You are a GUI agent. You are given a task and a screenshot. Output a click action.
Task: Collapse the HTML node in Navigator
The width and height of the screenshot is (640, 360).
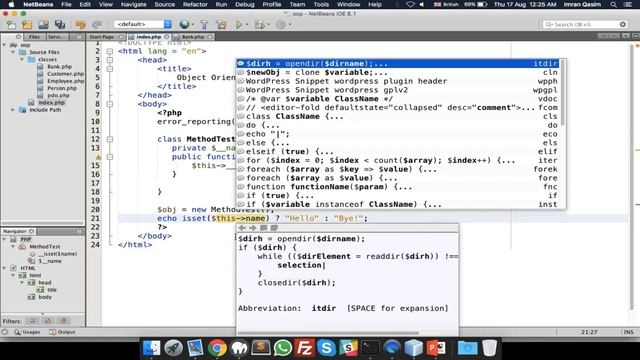coord(4,268)
